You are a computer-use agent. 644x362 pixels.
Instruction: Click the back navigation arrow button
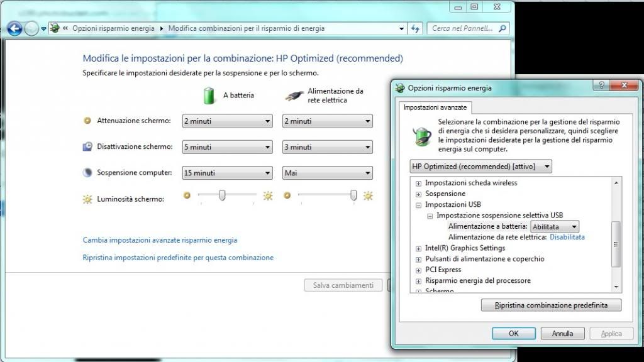(14, 28)
